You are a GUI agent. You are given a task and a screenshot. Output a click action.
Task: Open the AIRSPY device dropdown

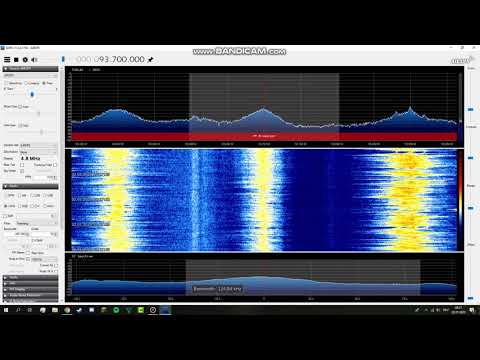[30, 76]
